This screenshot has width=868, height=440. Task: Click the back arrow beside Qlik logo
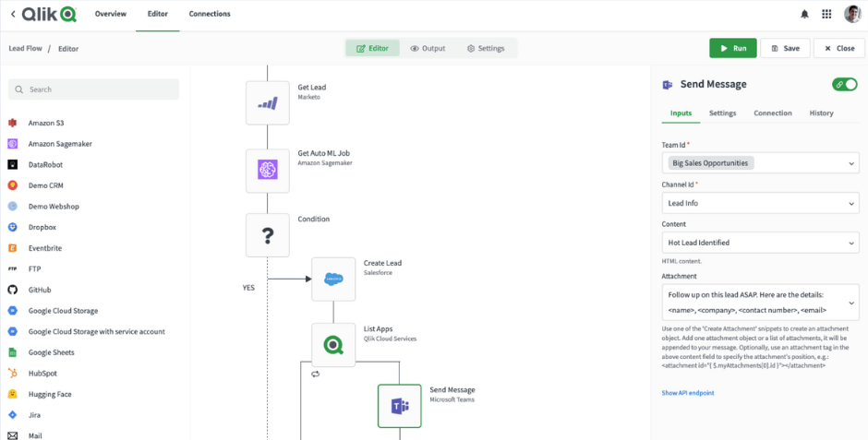(x=13, y=15)
